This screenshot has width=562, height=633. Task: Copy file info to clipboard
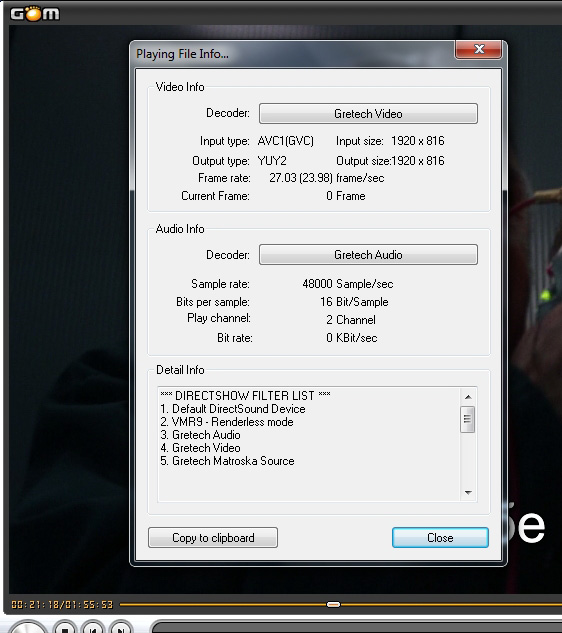pos(213,538)
